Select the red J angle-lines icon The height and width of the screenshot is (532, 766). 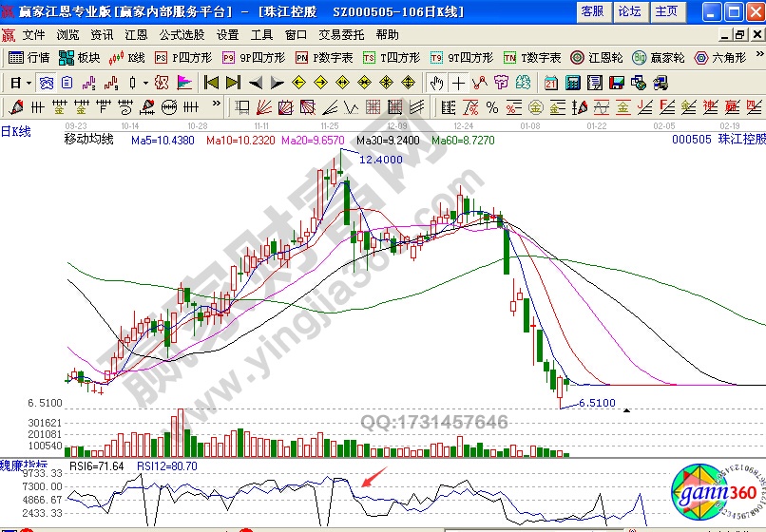(x=645, y=107)
